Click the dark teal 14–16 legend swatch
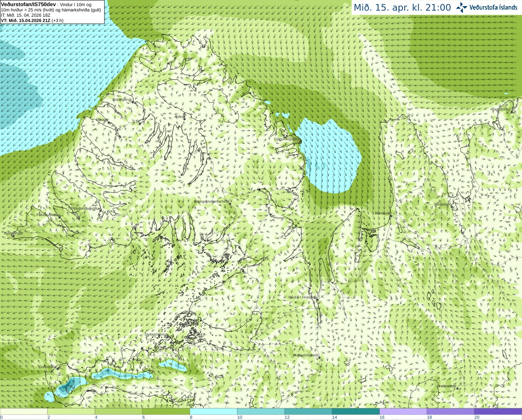The width and height of the screenshot is (522, 420). coord(356,411)
